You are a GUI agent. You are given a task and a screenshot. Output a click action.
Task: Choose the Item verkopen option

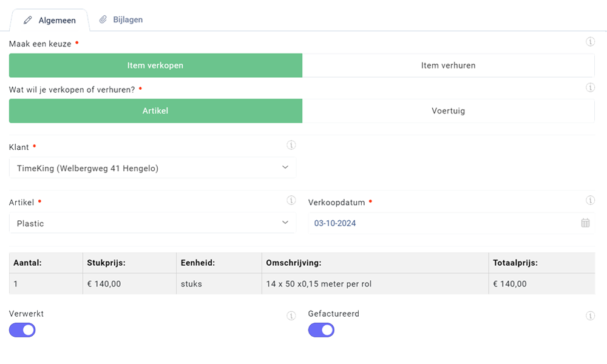(155, 66)
